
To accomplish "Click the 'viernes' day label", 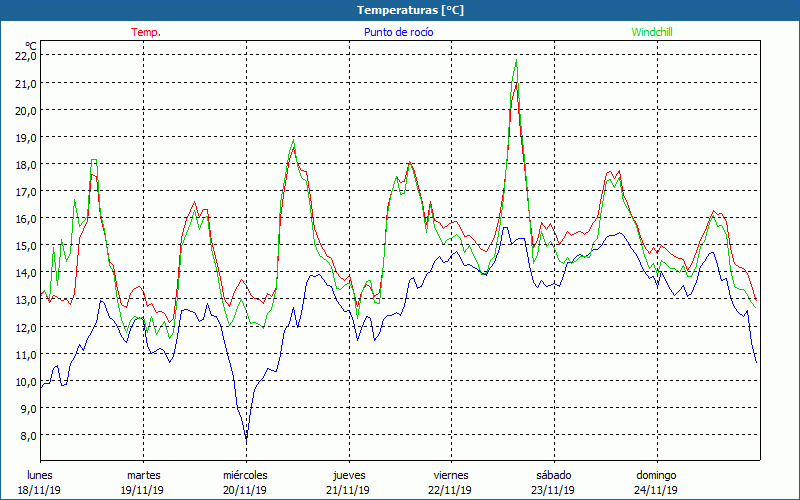I will click(x=451, y=475).
